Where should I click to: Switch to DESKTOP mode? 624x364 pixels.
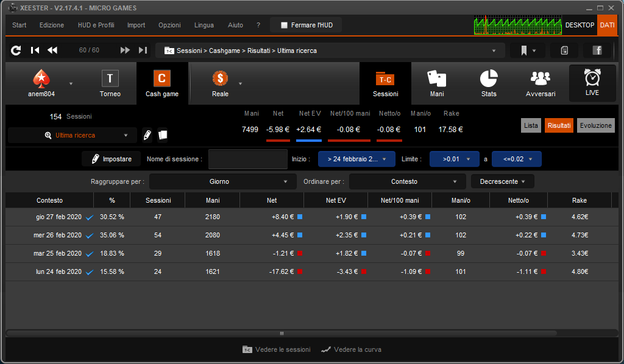(580, 25)
